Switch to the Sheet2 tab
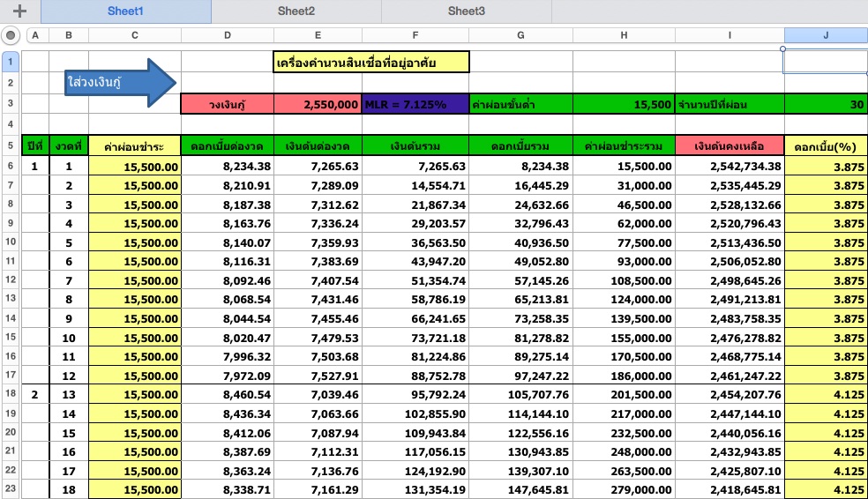The width and height of the screenshot is (868, 499). (296, 11)
